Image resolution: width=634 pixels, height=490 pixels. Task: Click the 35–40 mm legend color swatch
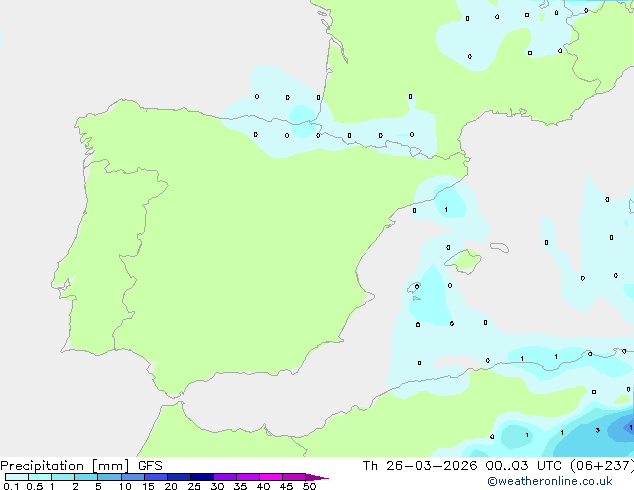(x=248, y=477)
